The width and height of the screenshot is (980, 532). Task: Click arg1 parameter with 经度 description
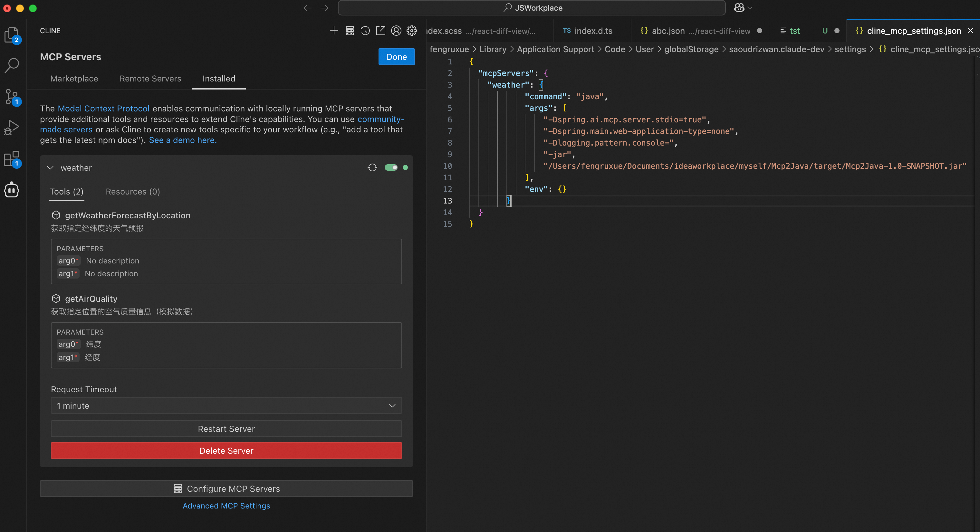(78, 357)
